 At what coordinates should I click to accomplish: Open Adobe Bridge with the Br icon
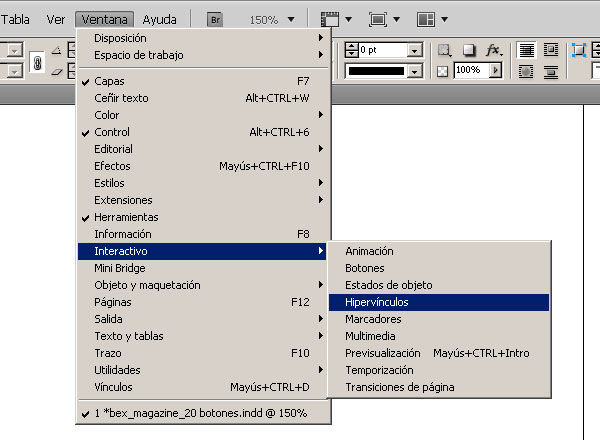click(215, 20)
